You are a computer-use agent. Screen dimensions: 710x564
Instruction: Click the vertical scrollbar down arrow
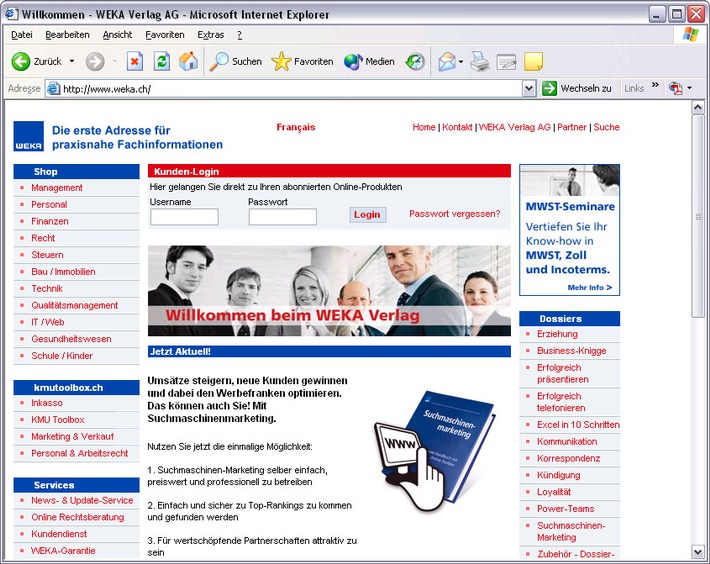click(x=697, y=551)
